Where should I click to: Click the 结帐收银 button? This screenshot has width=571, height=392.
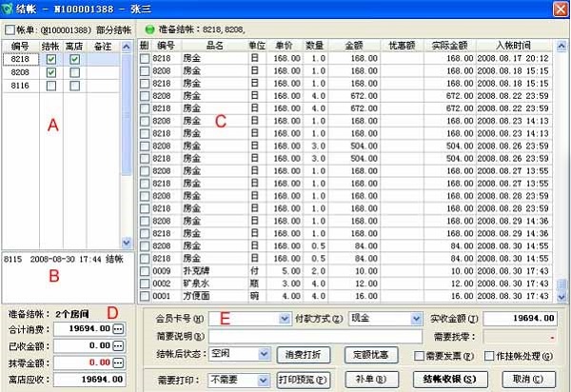click(449, 380)
